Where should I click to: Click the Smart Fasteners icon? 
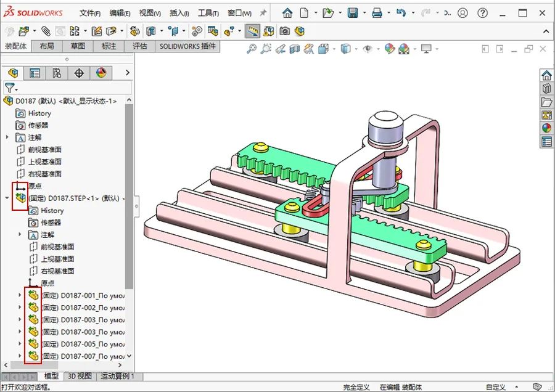(96, 31)
